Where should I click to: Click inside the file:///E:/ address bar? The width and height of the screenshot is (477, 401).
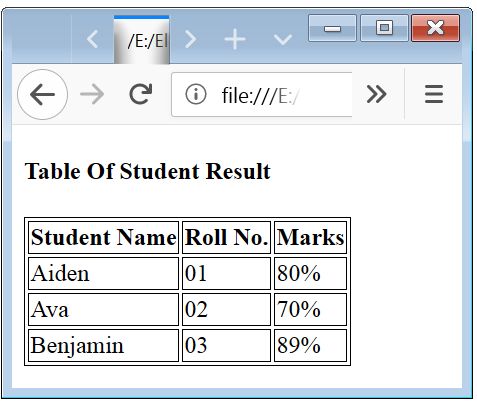click(x=262, y=95)
